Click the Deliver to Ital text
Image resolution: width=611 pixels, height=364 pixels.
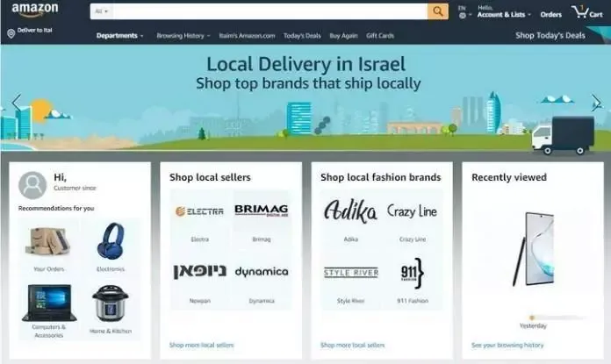(35, 30)
